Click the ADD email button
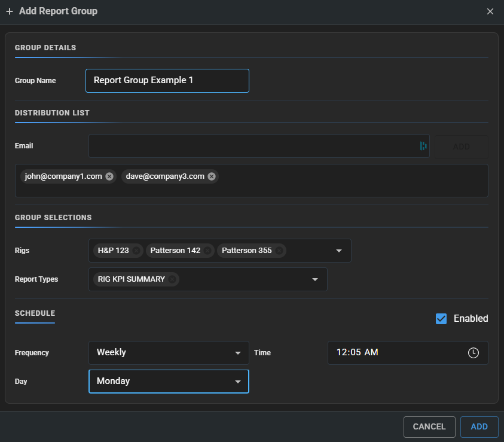The width and height of the screenshot is (504, 442). (x=461, y=147)
